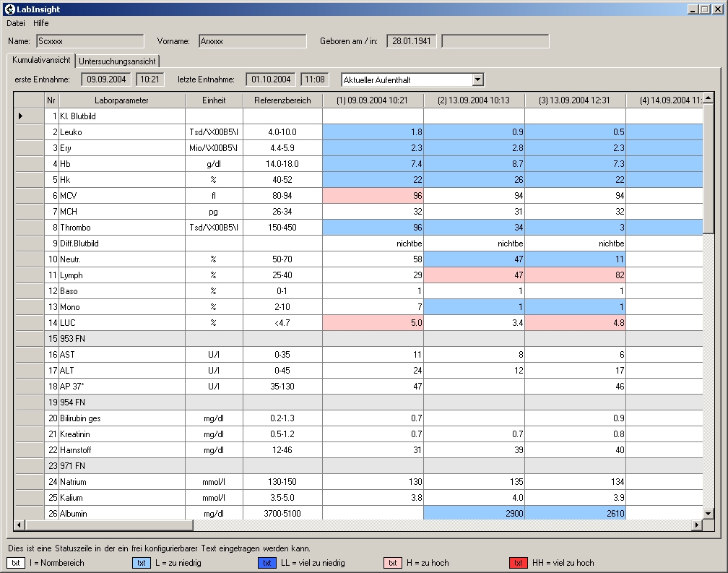The width and height of the screenshot is (728, 573).
Task: Open the Datei menu
Action: pyautogui.click(x=16, y=23)
